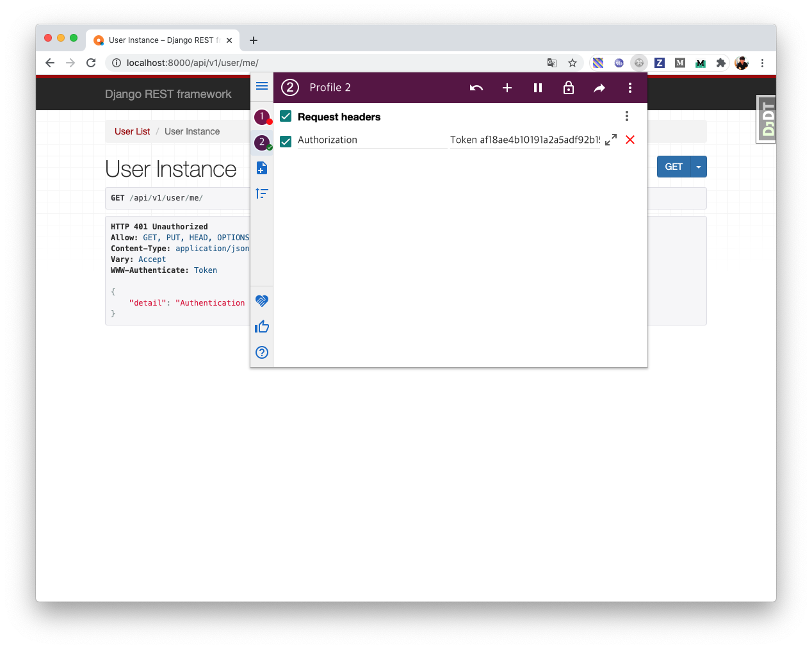812x649 pixels.
Task: Open the Chrome profile avatar
Action: (x=742, y=63)
